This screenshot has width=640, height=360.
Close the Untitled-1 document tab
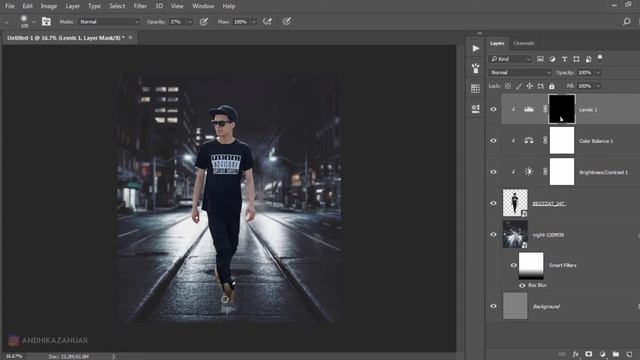point(131,38)
